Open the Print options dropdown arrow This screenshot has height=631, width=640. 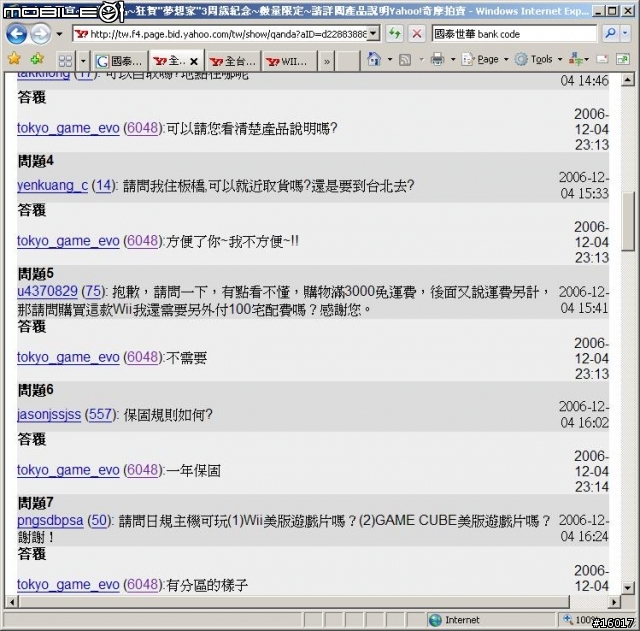(x=453, y=60)
